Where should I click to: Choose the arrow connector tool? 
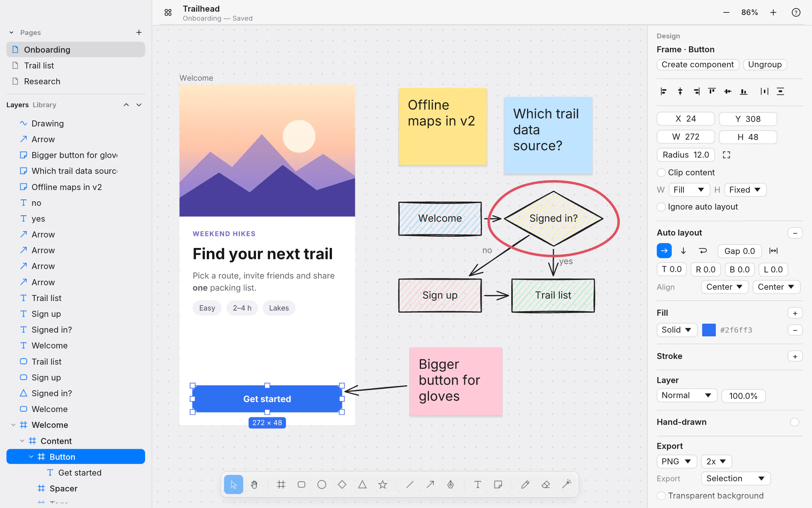430,484
